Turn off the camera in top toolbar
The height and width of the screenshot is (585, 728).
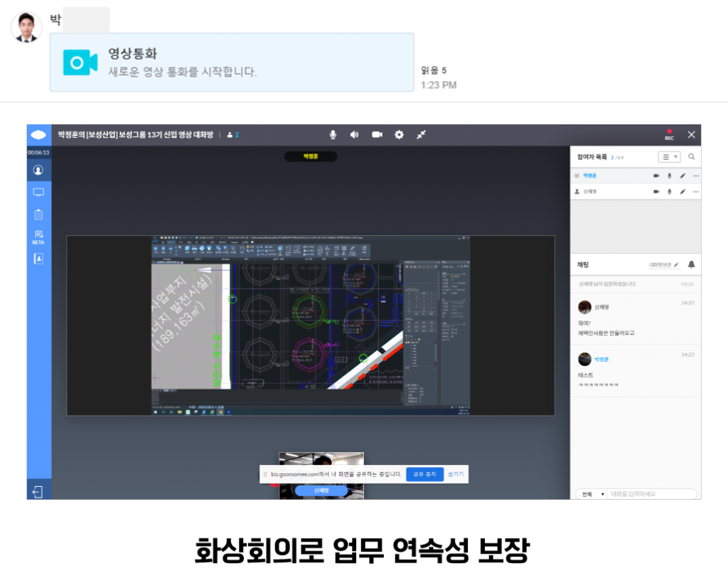(x=377, y=135)
